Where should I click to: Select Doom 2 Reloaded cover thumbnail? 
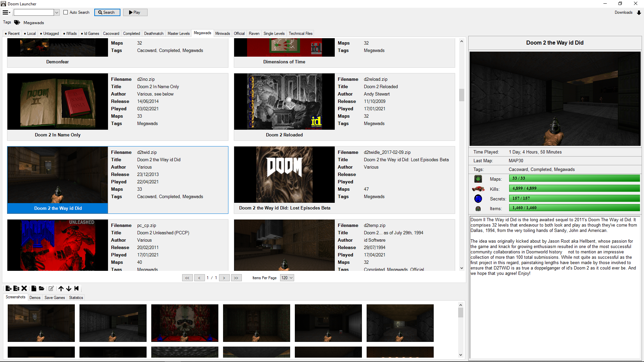(284, 102)
